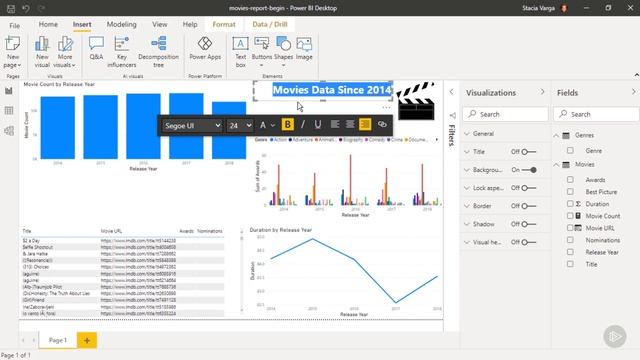Open the Format ribbon tab
The image size is (640, 360).
click(224, 24)
